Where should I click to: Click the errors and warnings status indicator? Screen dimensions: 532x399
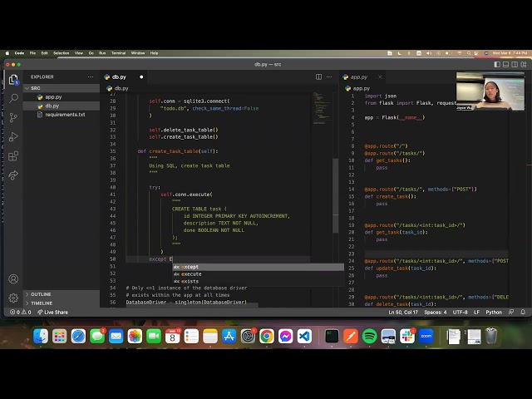point(20,313)
